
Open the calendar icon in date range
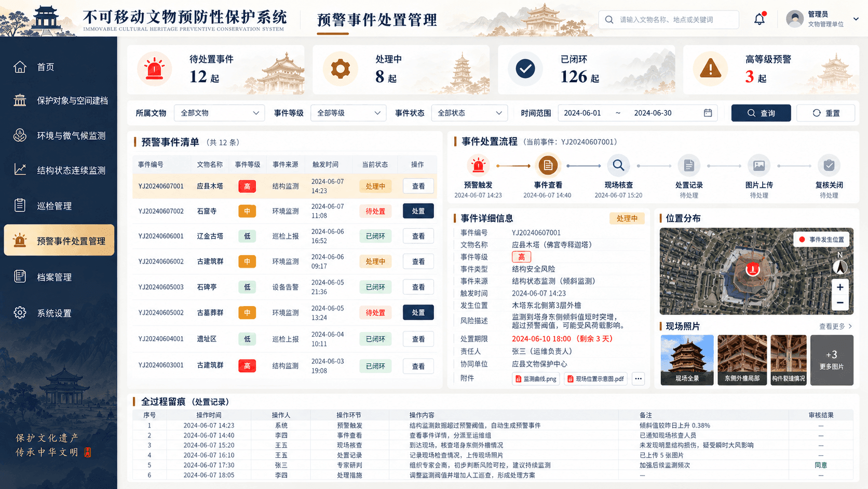coord(708,113)
